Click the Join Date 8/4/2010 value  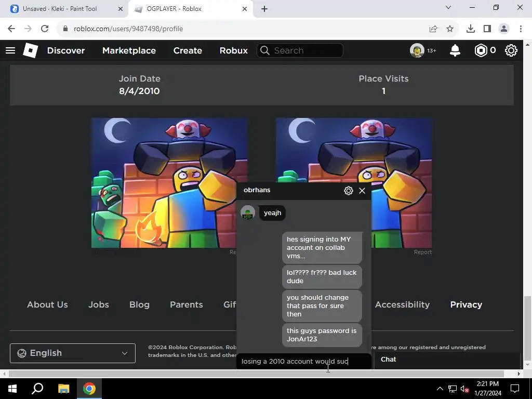point(139,91)
